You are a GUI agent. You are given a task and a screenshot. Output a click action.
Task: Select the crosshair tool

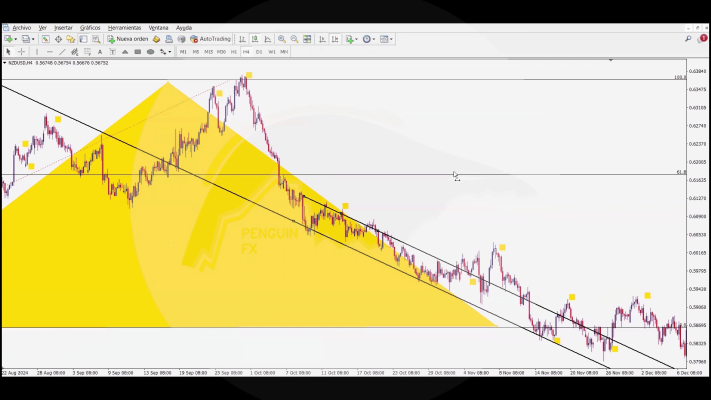pyautogui.click(x=21, y=51)
